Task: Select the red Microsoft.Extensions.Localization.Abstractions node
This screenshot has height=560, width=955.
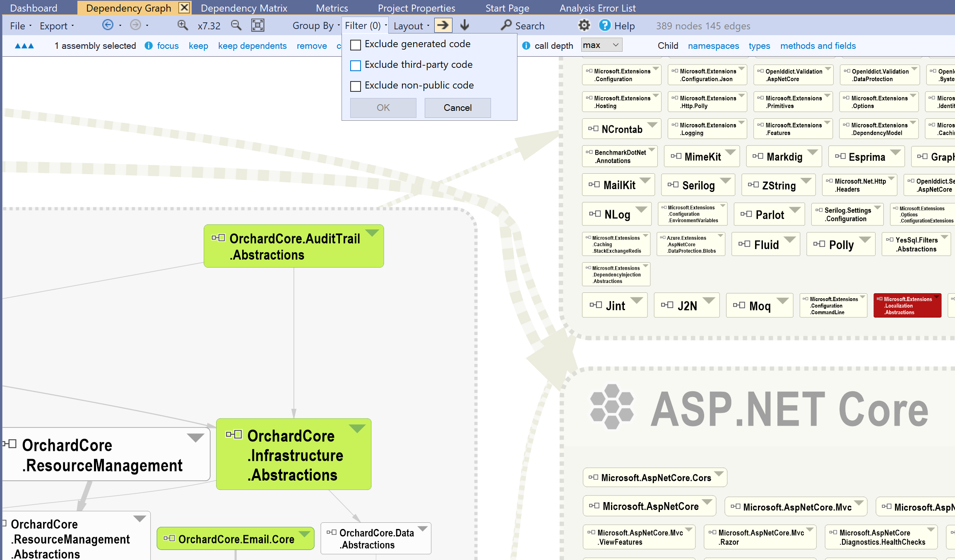Action: [907, 306]
